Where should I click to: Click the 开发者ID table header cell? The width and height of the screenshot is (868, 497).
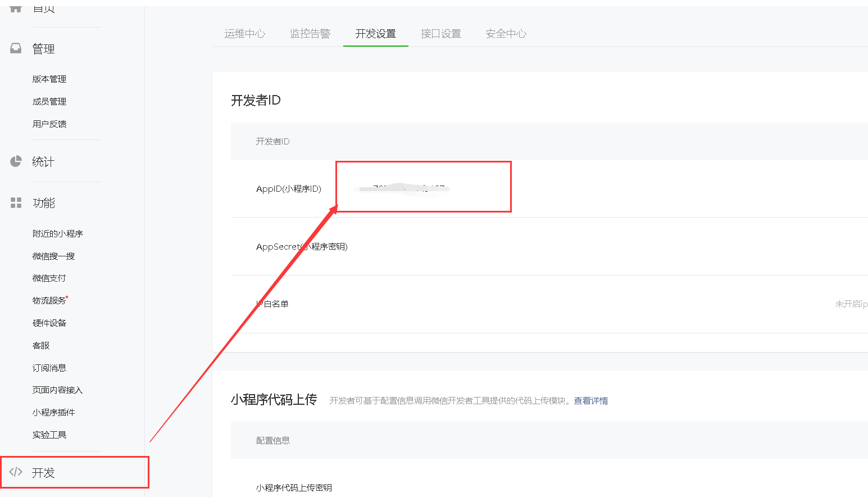pyautogui.click(x=273, y=142)
